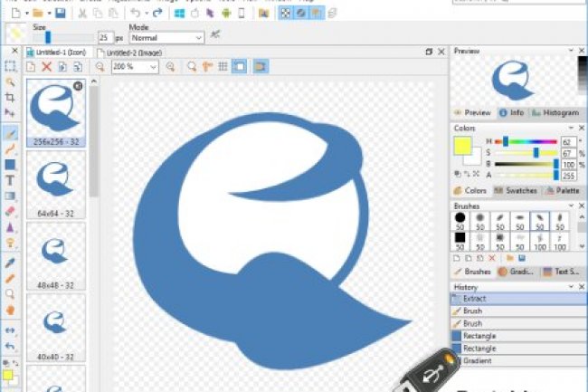Click the Redo arrow icon

click(x=157, y=14)
